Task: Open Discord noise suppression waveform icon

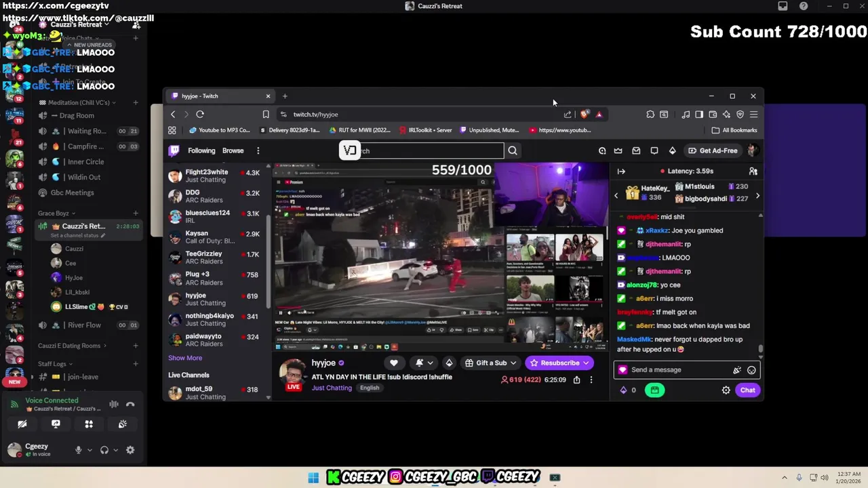Action: (x=114, y=404)
